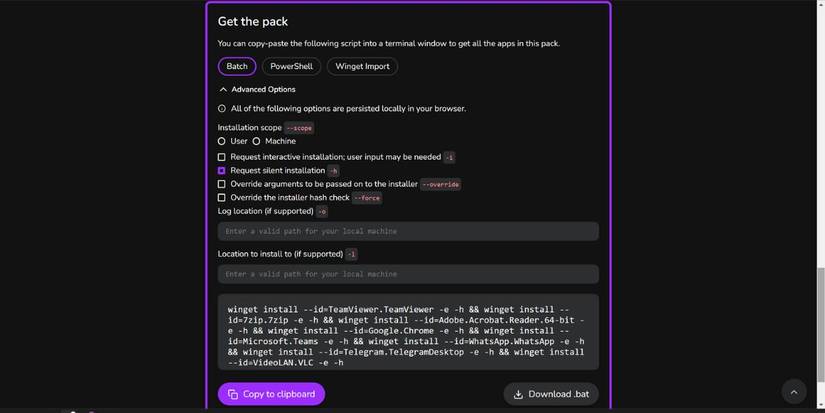Switch to the PowerShell tab

pyautogui.click(x=291, y=66)
